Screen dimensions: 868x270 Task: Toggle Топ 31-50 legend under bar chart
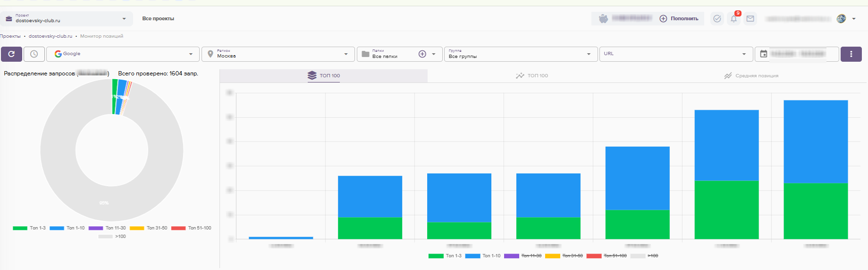[x=564, y=256]
